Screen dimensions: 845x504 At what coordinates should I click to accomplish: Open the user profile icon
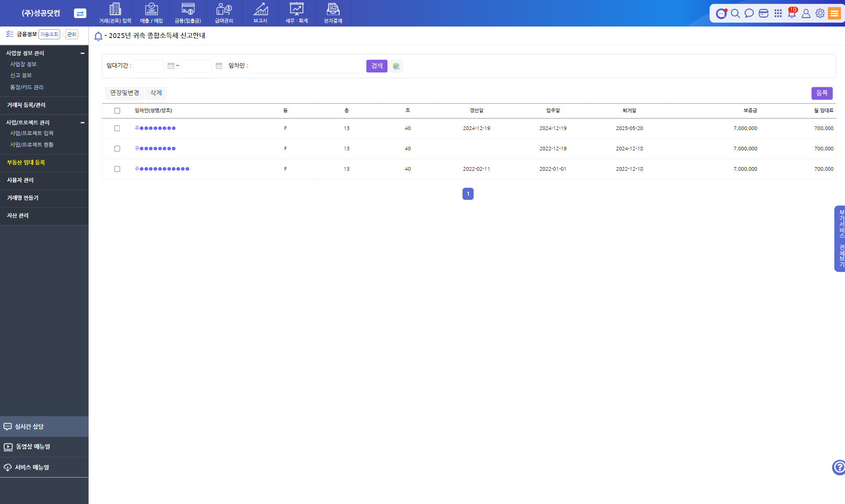tap(806, 13)
